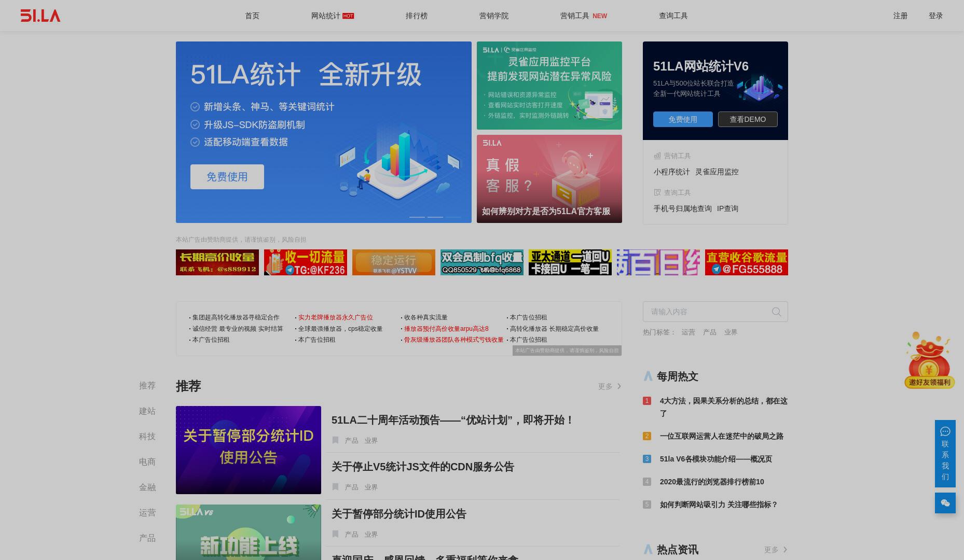The image size is (964, 560).
Task: Click 注册 link in header
Action: coord(900,16)
